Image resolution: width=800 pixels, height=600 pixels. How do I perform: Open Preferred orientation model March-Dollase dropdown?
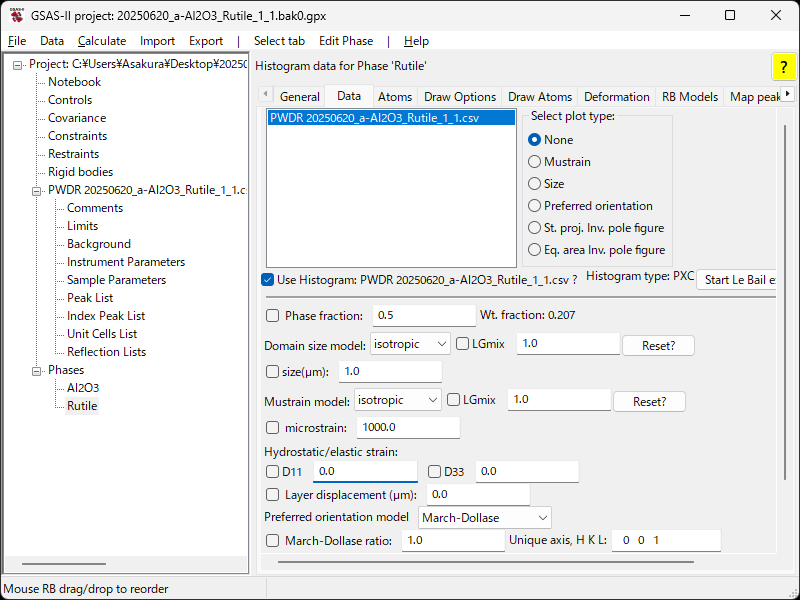click(485, 518)
